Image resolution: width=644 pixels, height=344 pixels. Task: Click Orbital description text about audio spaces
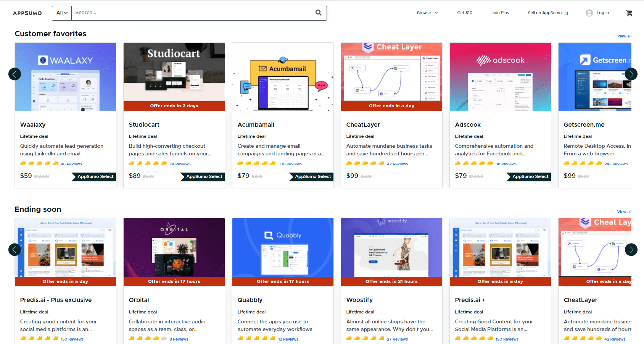click(x=167, y=326)
